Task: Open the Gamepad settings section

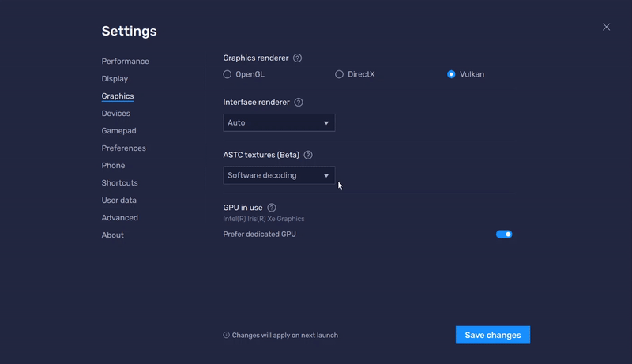Action: pyautogui.click(x=118, y=131)
